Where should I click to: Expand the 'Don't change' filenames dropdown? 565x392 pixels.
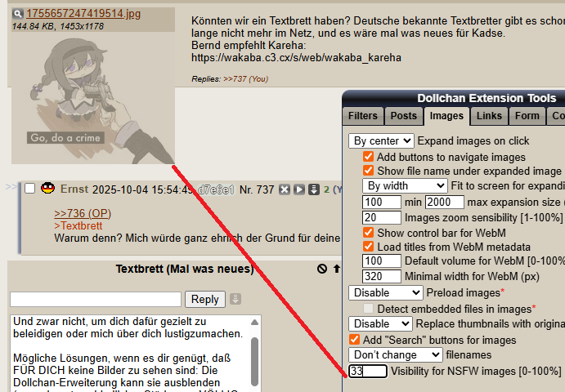coord(397,354)
